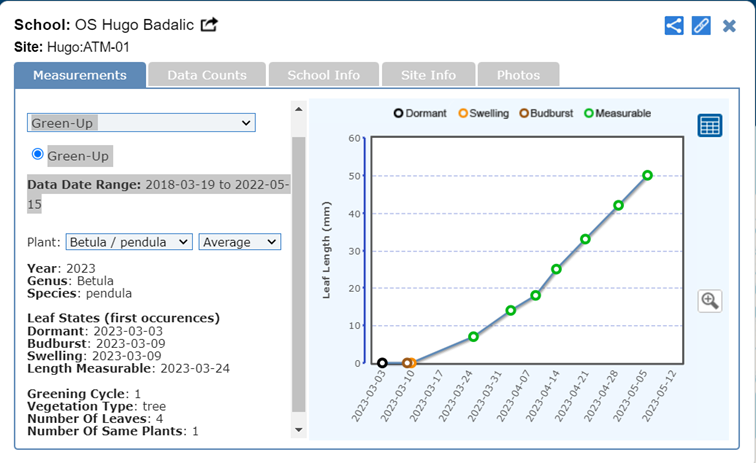Switch to the Data Counts tab
Screen dimensions: 756x463
point(206,75)
